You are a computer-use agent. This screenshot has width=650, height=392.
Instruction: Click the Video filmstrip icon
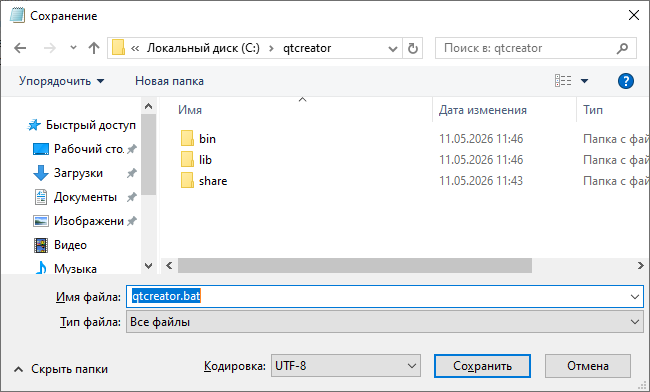pos(41,245)
